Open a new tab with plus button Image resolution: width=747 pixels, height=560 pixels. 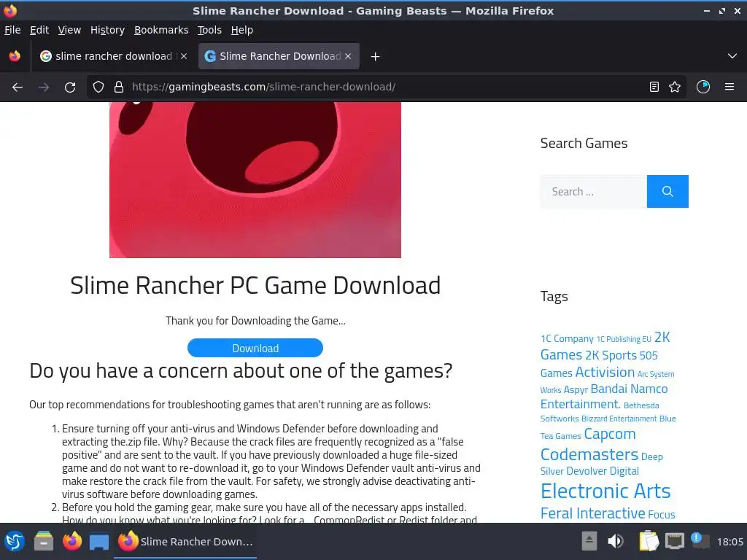[x=376, y=57]
